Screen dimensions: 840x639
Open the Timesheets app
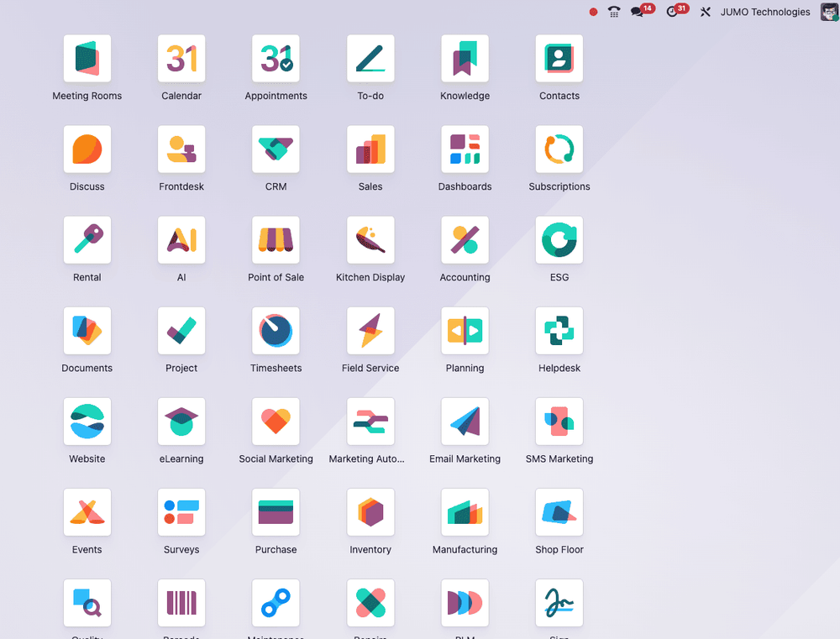point(276,331)
